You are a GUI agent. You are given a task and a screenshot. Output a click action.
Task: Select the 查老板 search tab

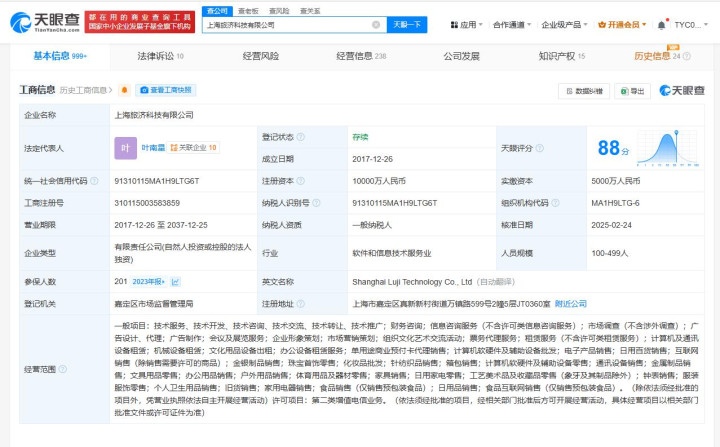click(x=248, y=11)
